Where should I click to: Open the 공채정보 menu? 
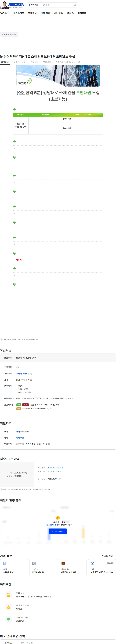click(x=32, y=14)
